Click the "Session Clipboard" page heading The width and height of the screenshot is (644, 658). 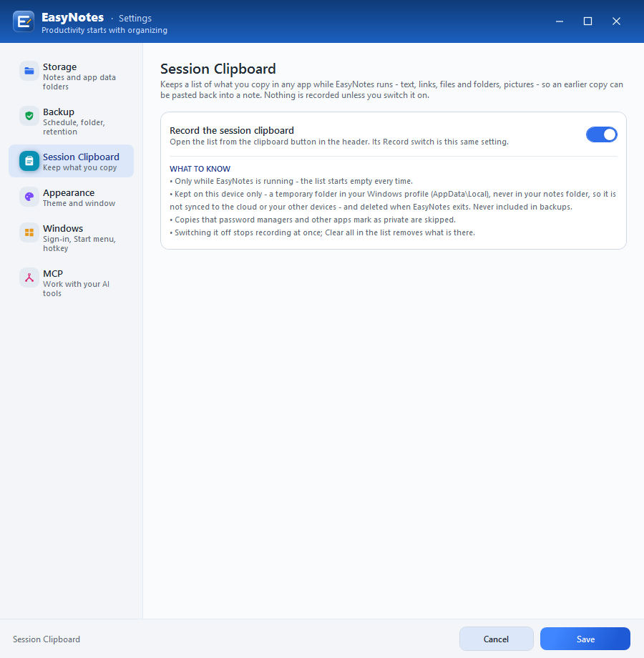click(x=218, y=69)
